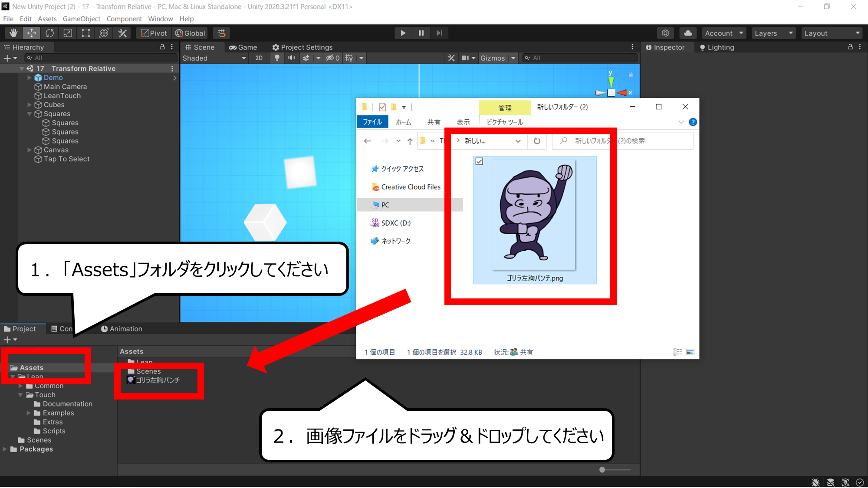Toggle scene effects icon
This screenshot has width=868, height=488.
pyautogui.click(x=306, y=58)
